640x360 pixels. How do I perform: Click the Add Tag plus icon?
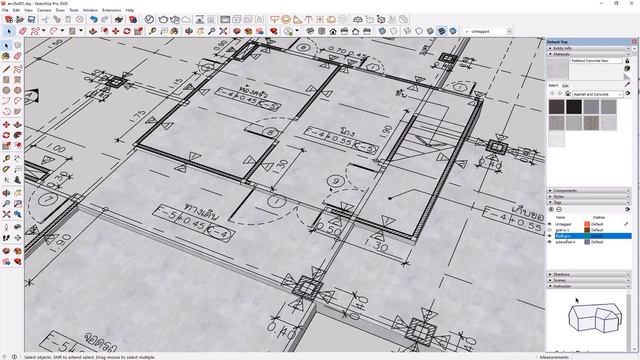click(551, 209)
